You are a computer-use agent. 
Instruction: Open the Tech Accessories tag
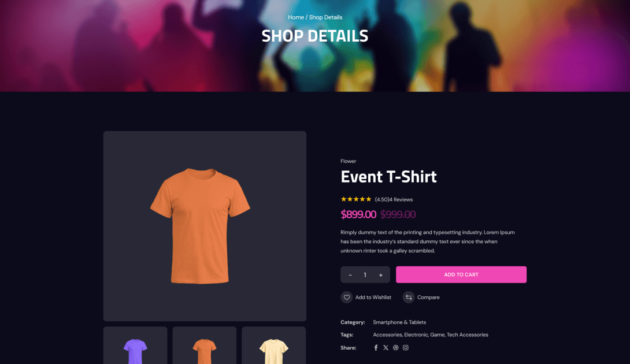pos(467,335)
